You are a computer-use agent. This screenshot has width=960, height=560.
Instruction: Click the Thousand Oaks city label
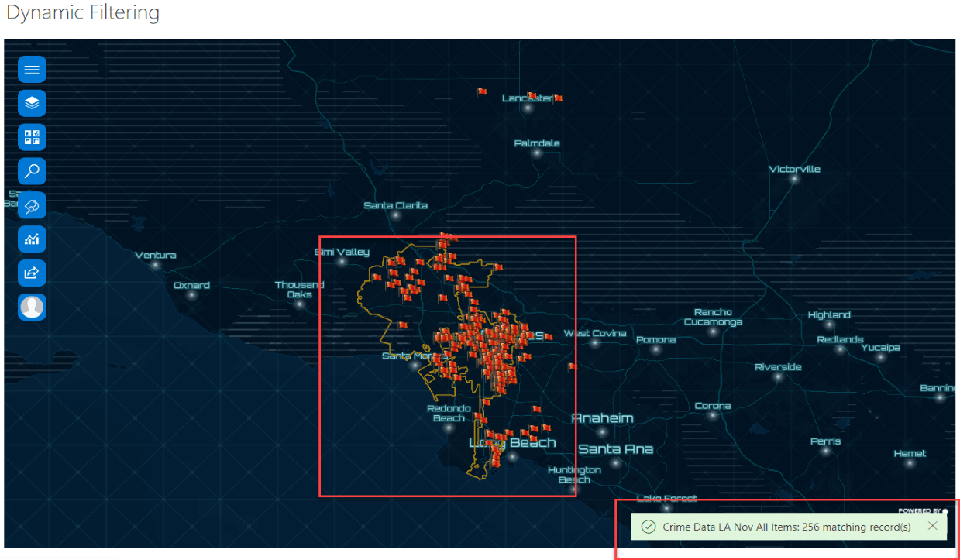[x=300, y=290]
